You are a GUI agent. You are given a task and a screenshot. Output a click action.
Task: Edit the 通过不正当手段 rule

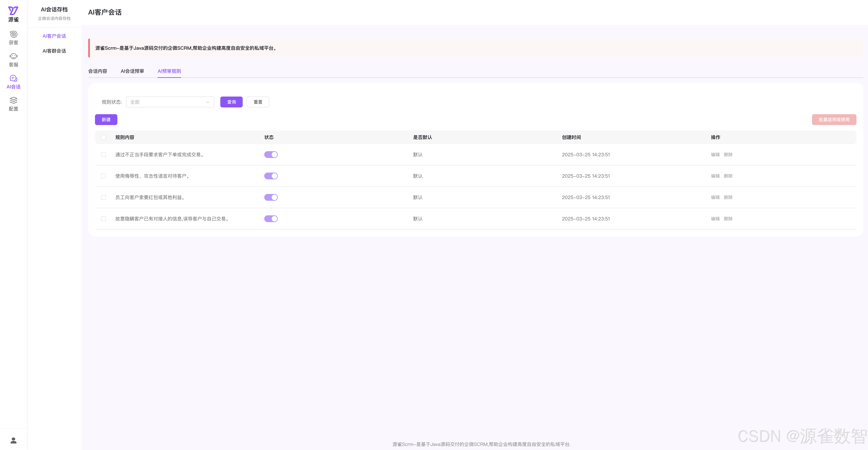715,155
